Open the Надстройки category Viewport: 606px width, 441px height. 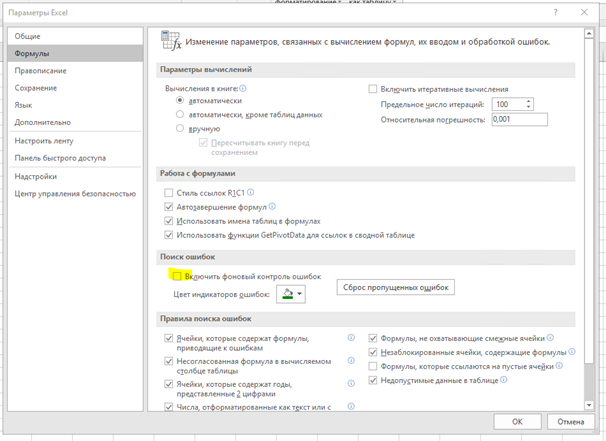click(x=75, y=176)
